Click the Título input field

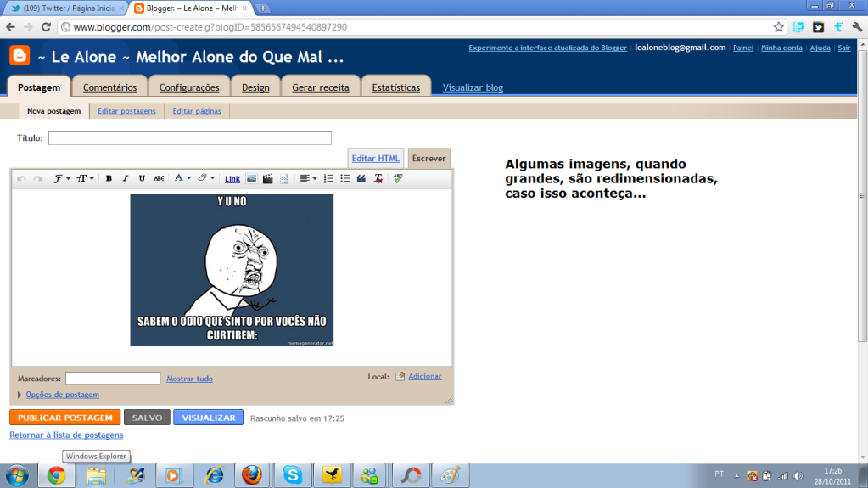pos(189,137)
